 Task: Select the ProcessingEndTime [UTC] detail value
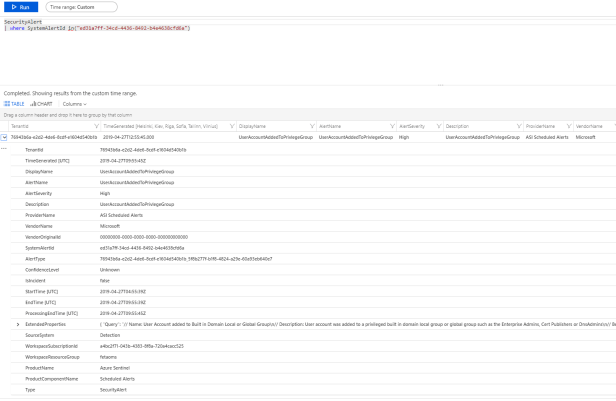click(123, 313)
